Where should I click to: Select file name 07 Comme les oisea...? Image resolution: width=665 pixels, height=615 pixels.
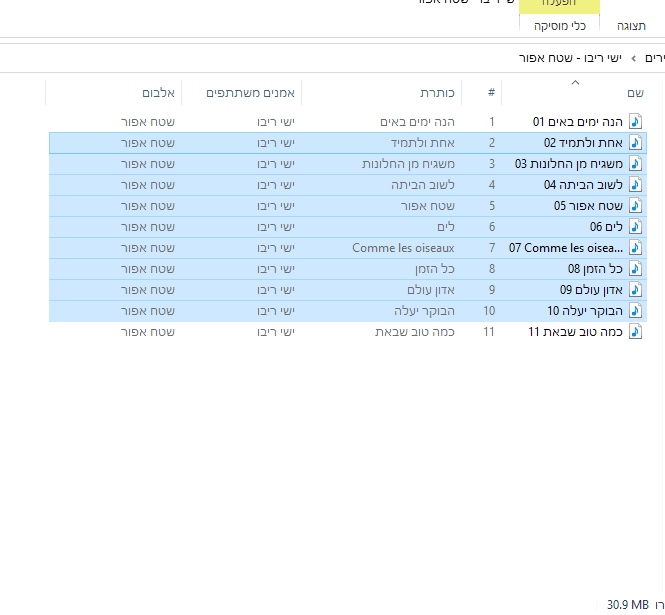click(566, 248)
